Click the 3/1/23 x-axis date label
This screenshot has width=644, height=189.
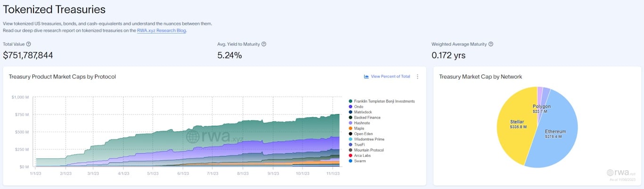click(x=93, y=173)
